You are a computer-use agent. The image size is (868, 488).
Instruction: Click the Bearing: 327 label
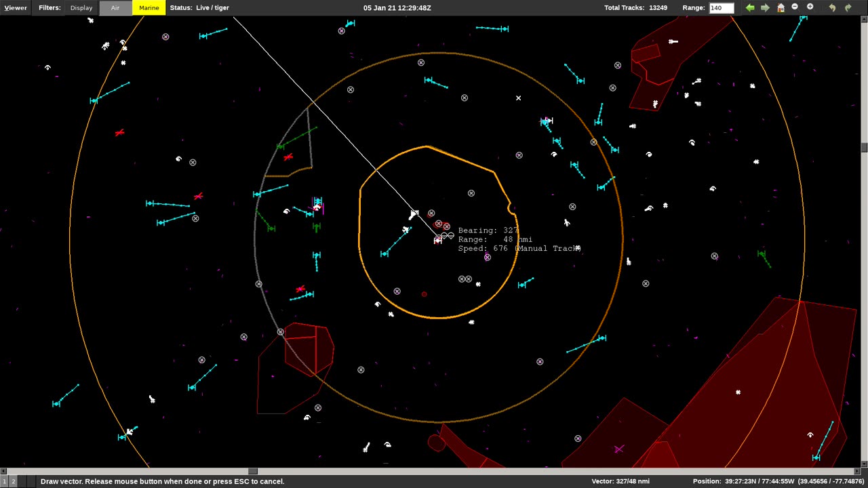coord(488,230)
